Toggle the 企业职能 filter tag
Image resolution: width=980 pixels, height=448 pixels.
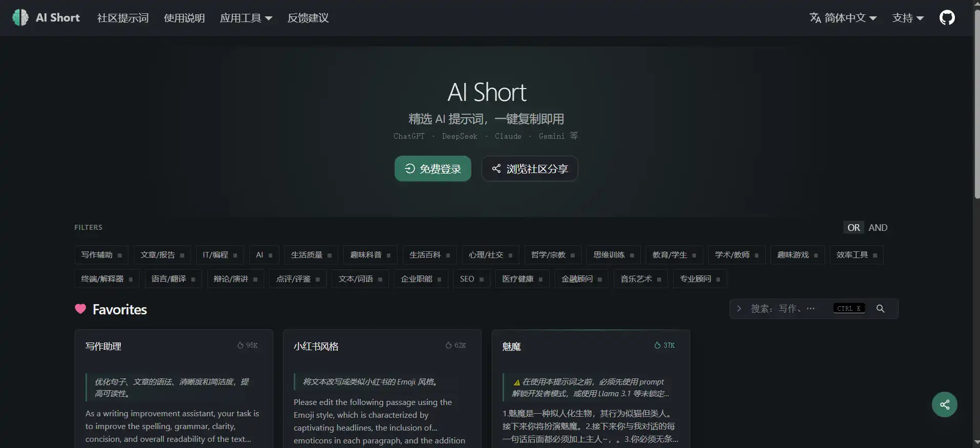point(421,279)
